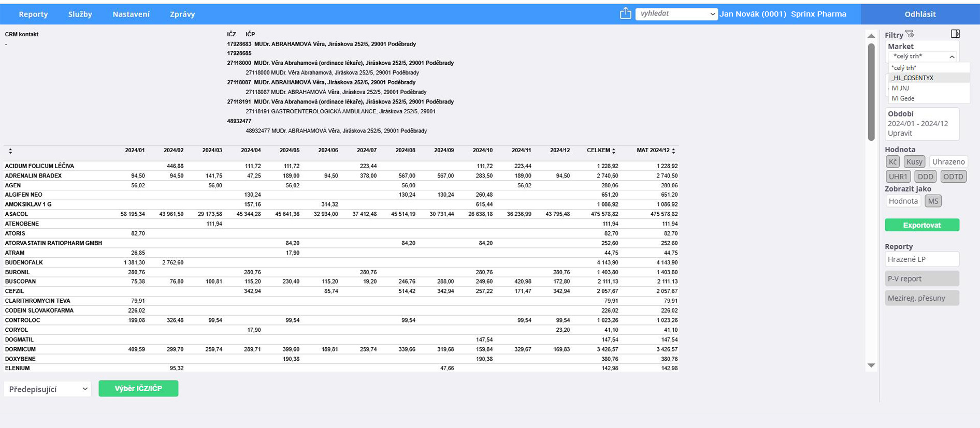Screen dimensions: 980x428
Task: Click IČZ 17928683 MUDr. ABRAHAMOVÁ Věra entry
Action: pyautogui.click(x=321, y=44)
